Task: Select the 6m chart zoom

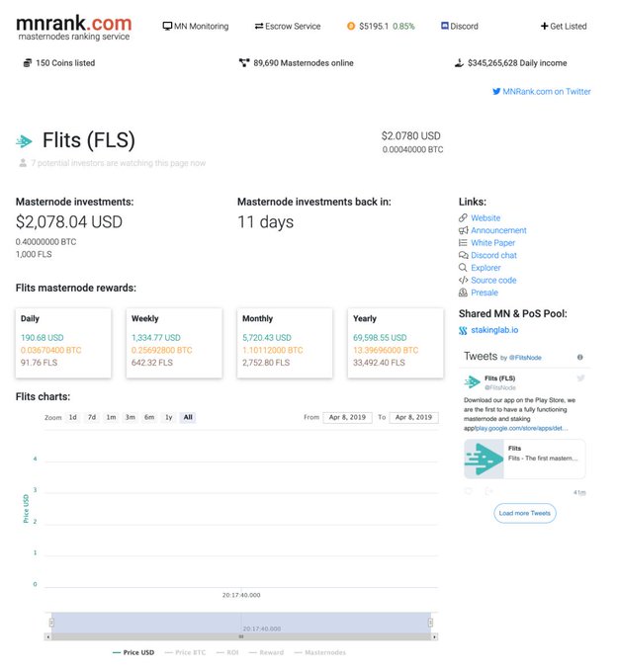Action: 149,417
